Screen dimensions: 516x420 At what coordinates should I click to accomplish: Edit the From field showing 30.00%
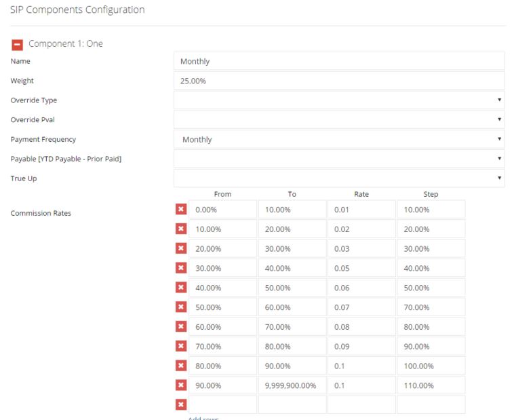(x=222, y=268)
